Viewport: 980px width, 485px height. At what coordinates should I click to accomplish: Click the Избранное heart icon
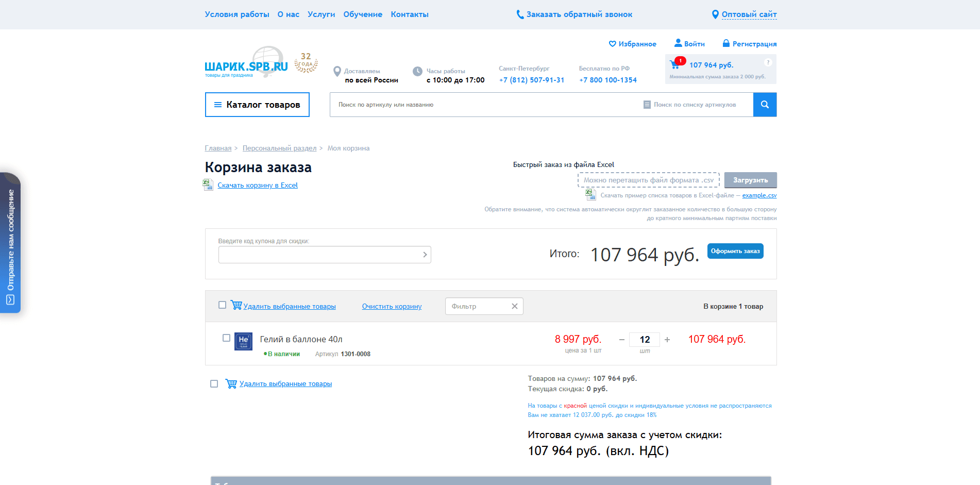(x=612, y=44)
